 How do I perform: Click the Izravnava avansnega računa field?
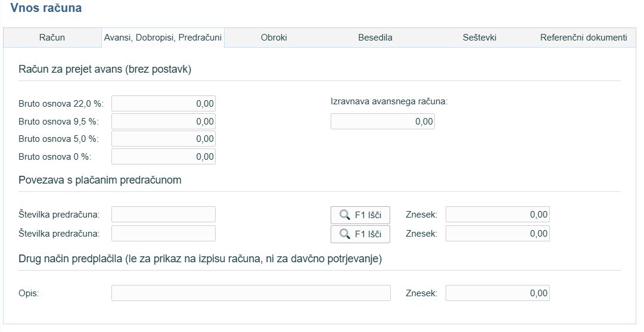pos(382,122)
